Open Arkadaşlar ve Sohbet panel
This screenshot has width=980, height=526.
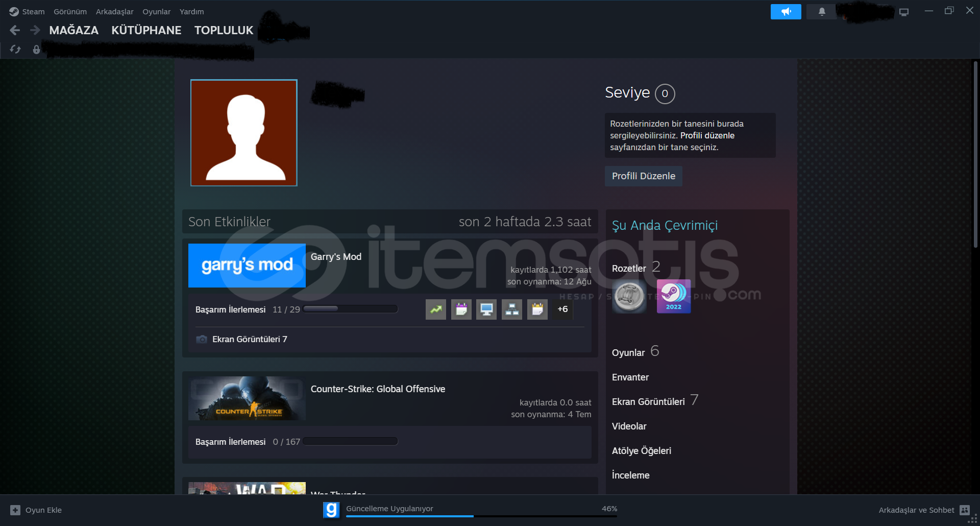[924, 510]
